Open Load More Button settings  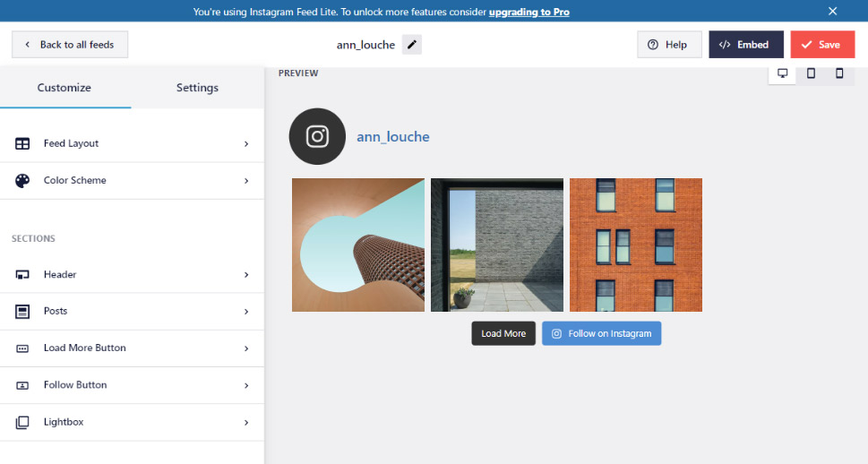point(132,348)
